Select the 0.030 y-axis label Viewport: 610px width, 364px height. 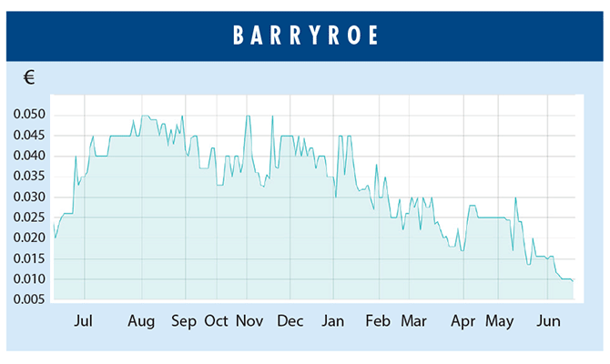tap(29, 197)
